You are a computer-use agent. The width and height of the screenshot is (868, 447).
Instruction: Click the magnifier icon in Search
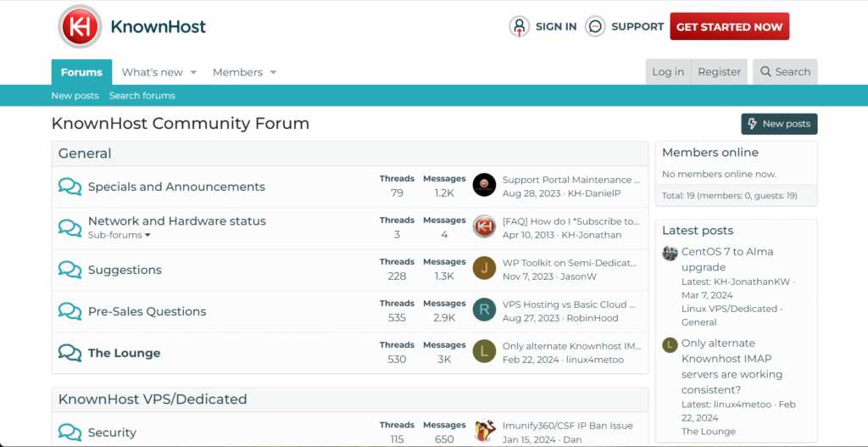point(765,71)
